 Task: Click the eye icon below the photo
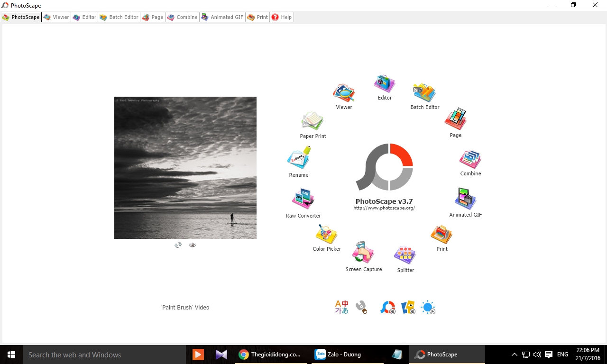tap(192, 245)
